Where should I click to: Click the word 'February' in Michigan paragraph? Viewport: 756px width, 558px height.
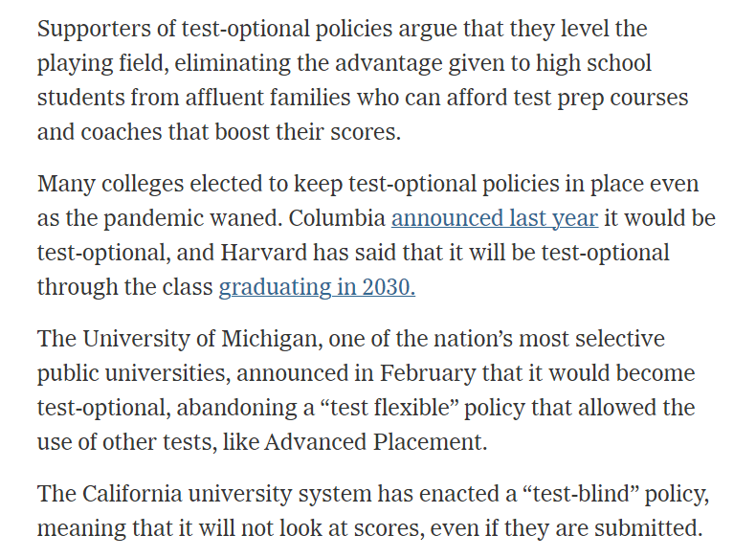click(428, 374)
